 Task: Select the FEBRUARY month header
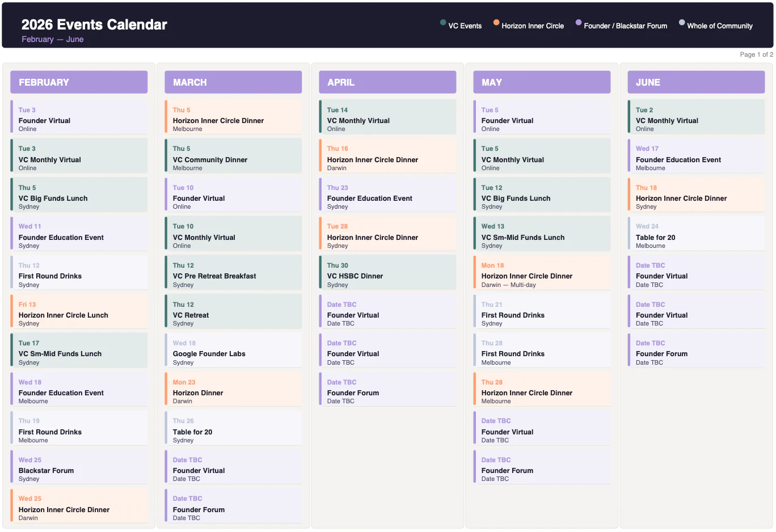(79, 82)
